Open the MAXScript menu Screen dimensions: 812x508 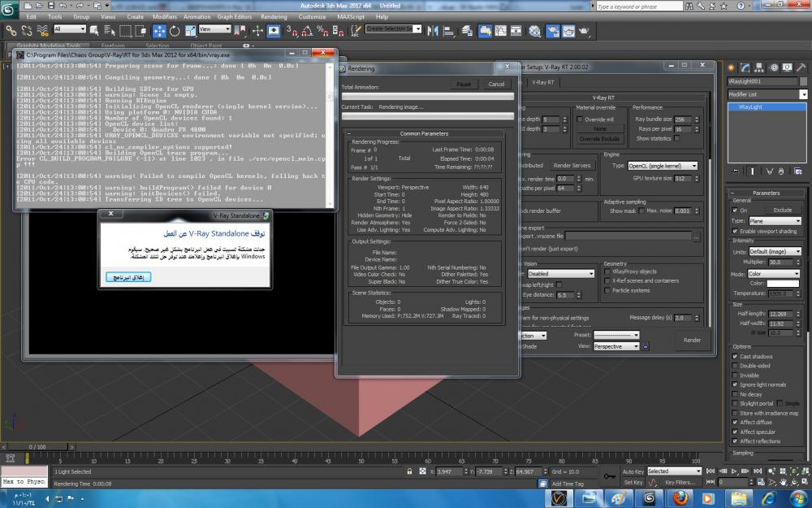351,16
